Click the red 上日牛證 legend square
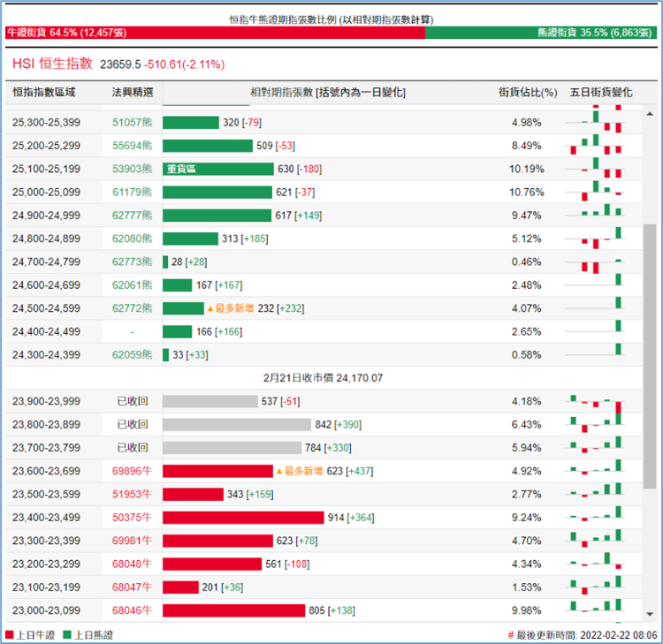Screen dimensions: 663x644 click(10, 634)
